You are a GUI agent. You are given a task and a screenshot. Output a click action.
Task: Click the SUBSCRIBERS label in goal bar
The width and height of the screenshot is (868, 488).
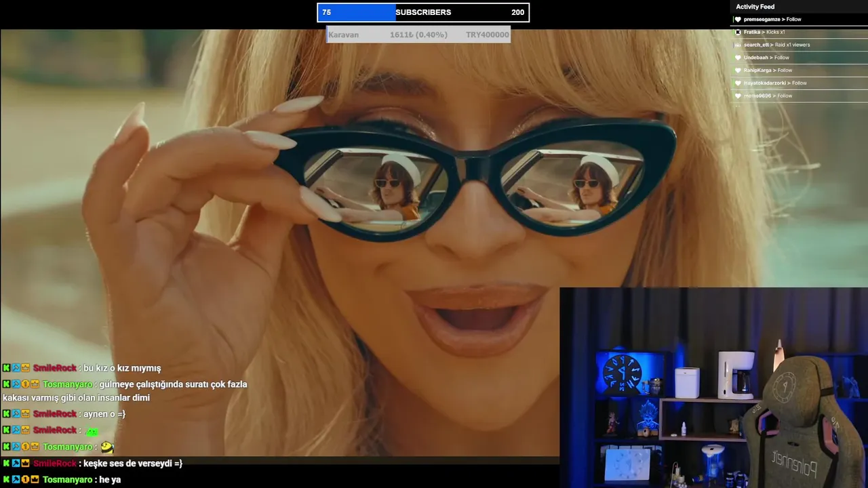(x=423, y=12)
